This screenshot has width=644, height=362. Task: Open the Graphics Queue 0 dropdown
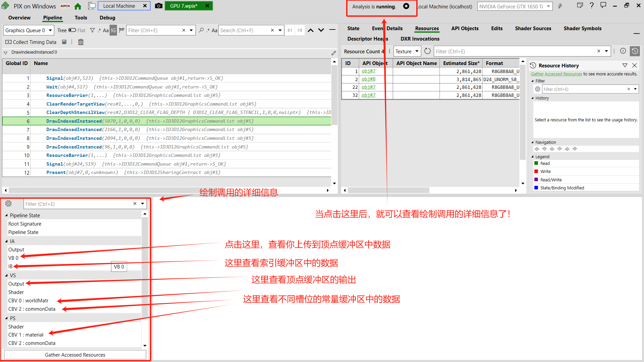pyautogui.click(x=29, y=30)
